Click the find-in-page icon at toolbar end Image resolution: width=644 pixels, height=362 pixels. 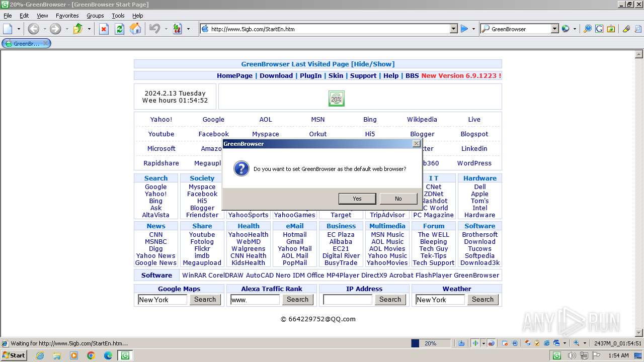638,29
